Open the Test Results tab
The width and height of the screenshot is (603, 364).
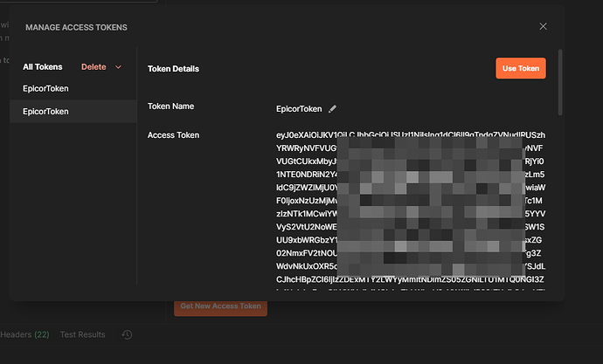pyautogui.click(x=82, y=334)
